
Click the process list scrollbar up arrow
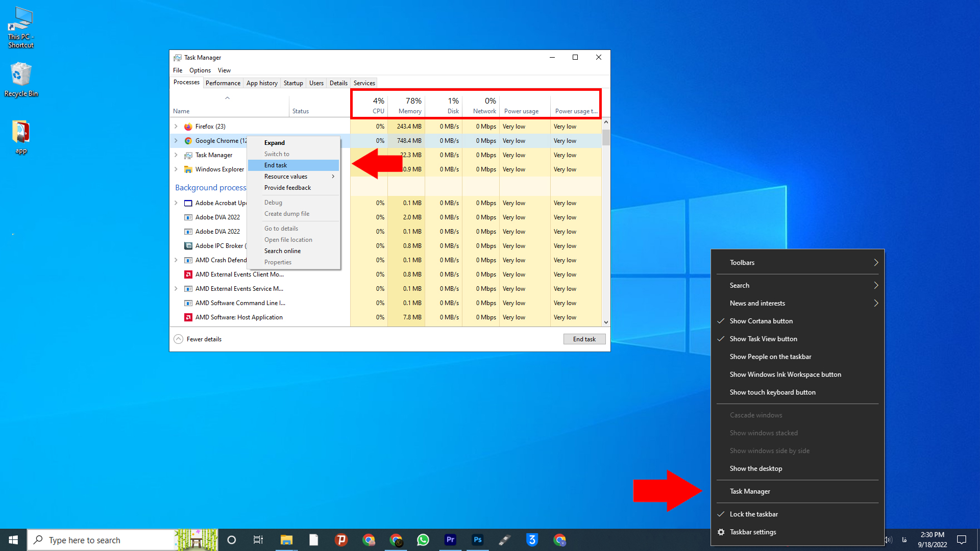606,122
